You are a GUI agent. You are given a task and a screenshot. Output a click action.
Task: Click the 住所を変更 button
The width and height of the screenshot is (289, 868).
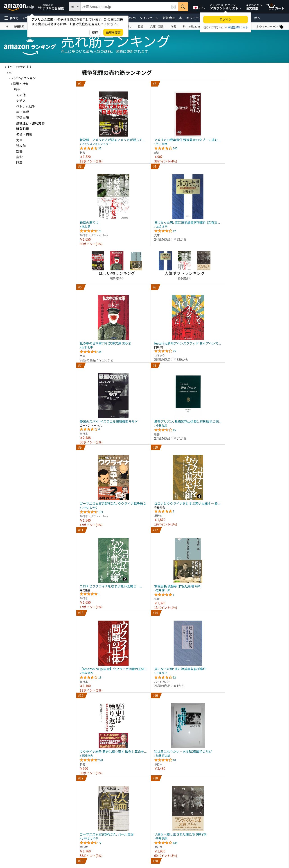pyautogui.click(x=113, y=32)
